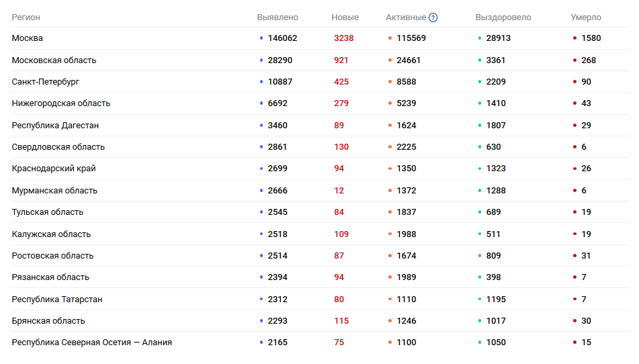Sort table by Выявлено column header

(x=278, y=17)
